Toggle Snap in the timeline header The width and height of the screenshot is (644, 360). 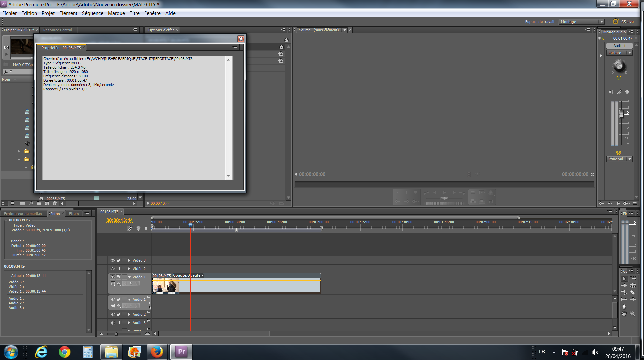click(130, 228)
